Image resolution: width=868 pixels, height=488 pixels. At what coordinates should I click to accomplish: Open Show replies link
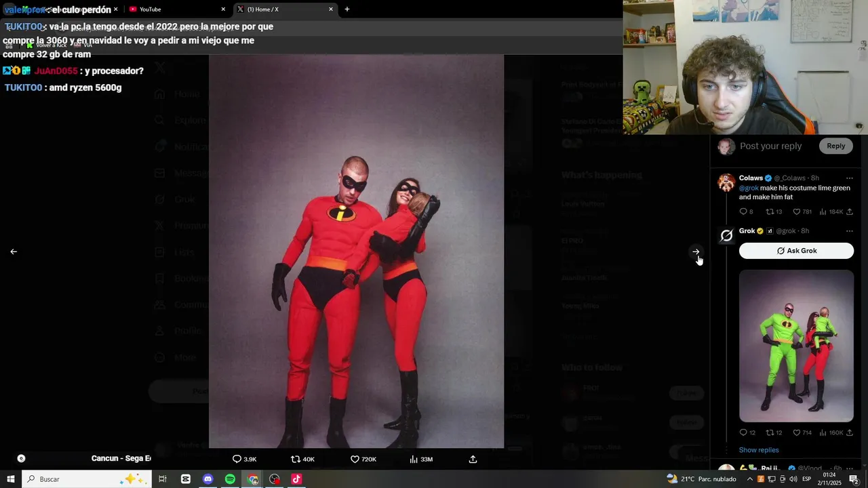pos(759,450)
